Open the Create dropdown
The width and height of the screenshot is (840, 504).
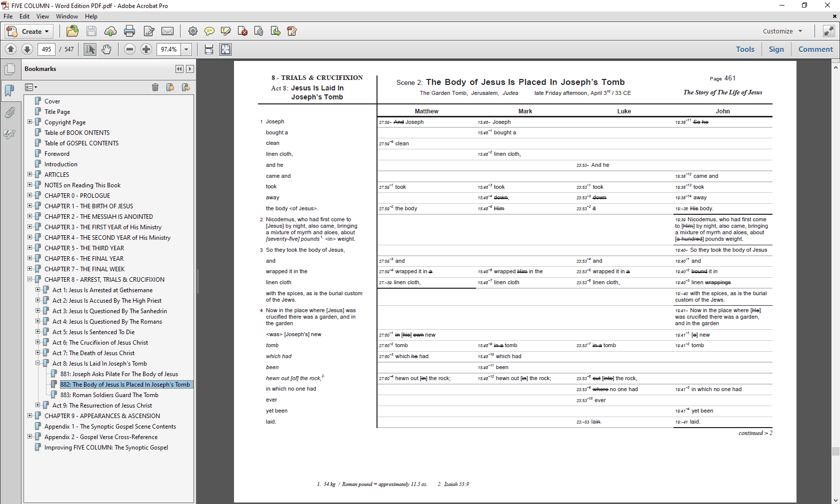point(28,31)
